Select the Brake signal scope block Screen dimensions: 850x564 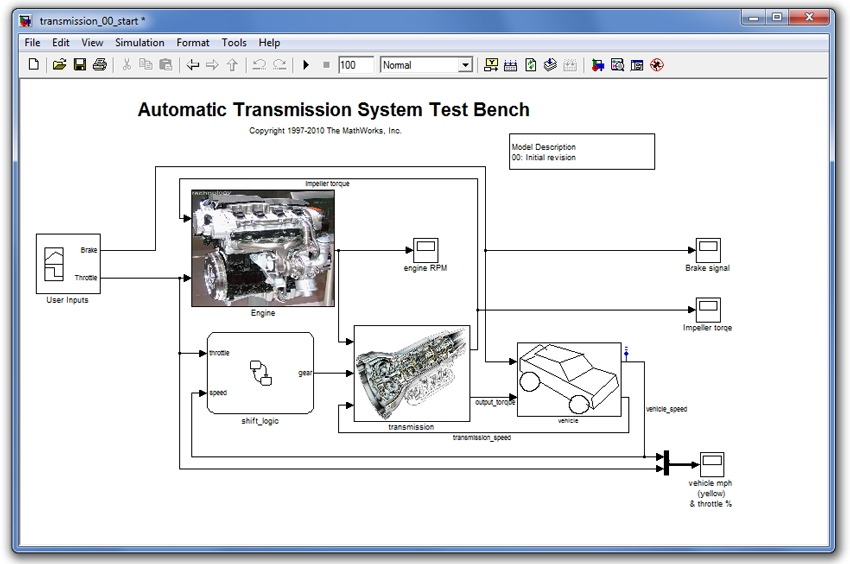[x=708, y=250]
